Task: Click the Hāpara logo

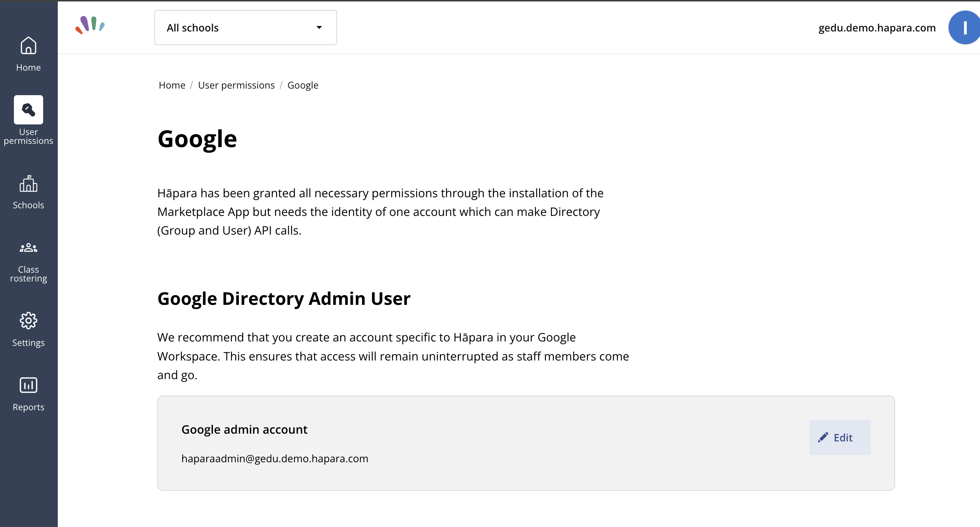Action: 90,25
